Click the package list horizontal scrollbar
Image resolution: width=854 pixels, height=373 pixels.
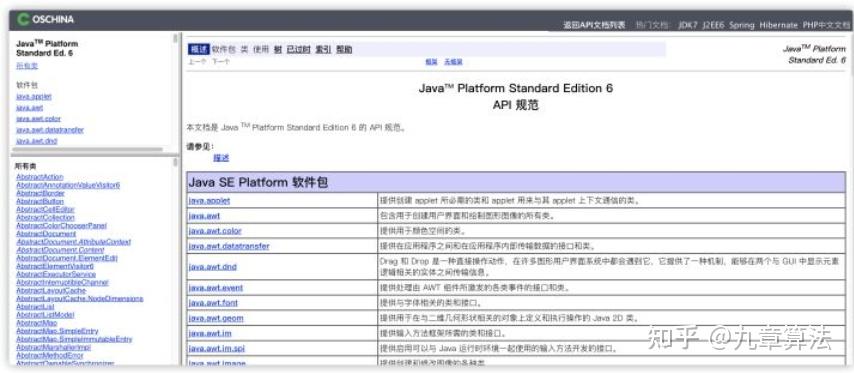click(87, 149)
